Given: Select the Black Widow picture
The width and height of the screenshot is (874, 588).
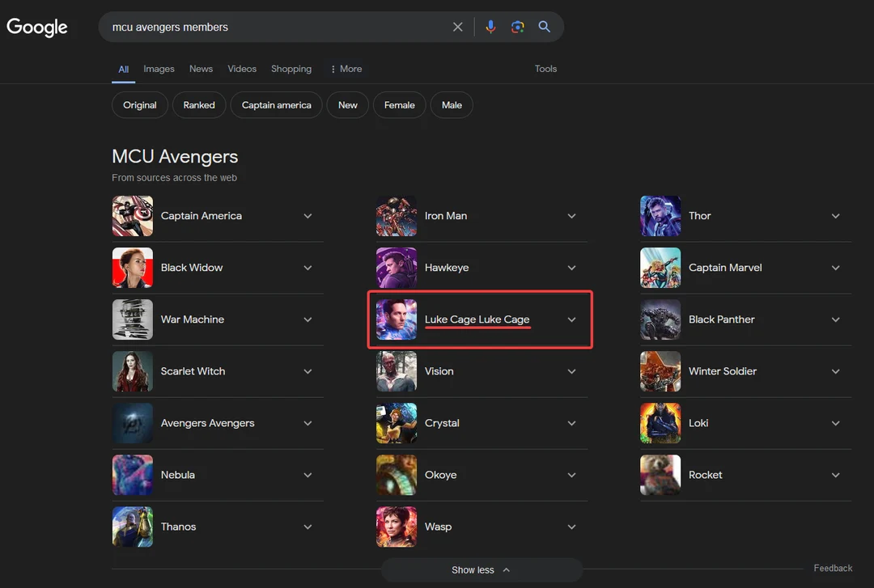Looking at the screenshot, I should click(x=133, y=268).
